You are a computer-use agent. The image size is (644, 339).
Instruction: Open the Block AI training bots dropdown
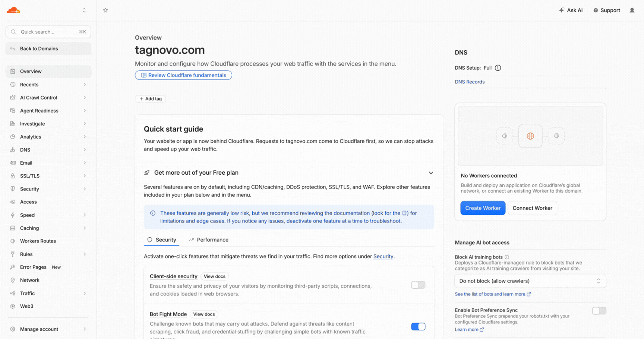[530, 281]
